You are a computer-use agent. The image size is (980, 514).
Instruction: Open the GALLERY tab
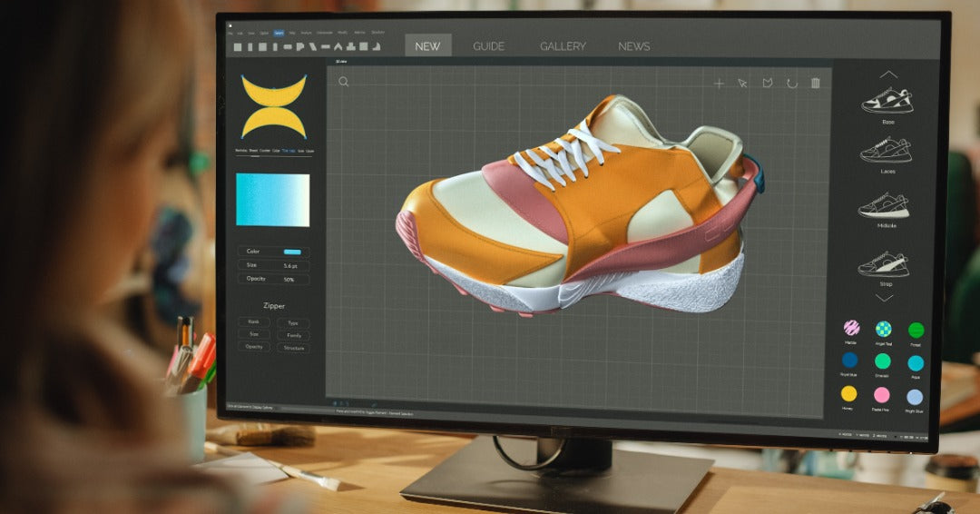[x=563, y=46]
